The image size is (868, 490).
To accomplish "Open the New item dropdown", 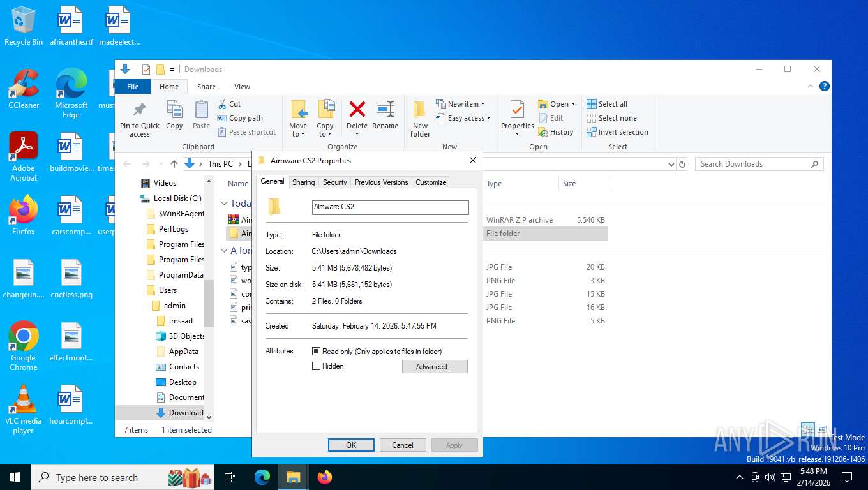I will pyautogui.click(x=461, y=104).
